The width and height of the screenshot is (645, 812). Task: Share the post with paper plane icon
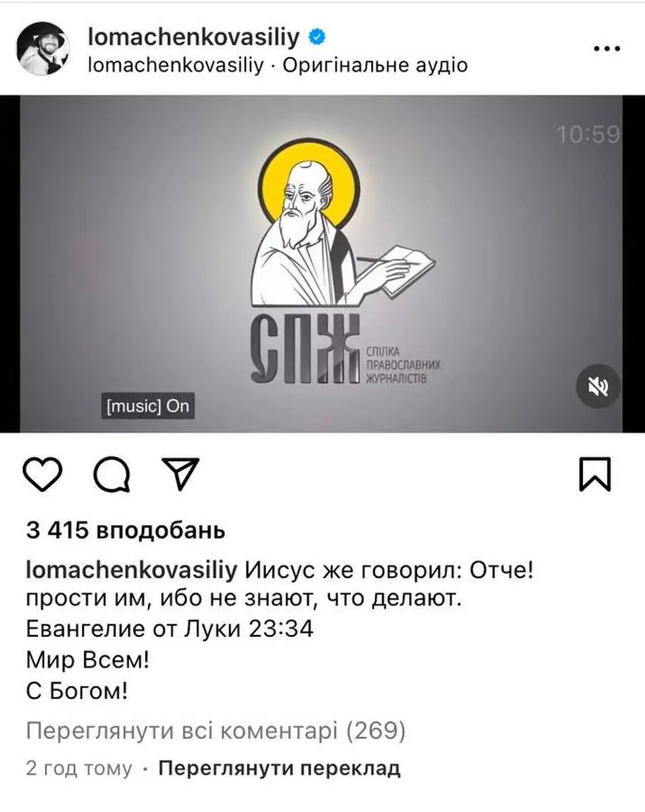(180, 474)
